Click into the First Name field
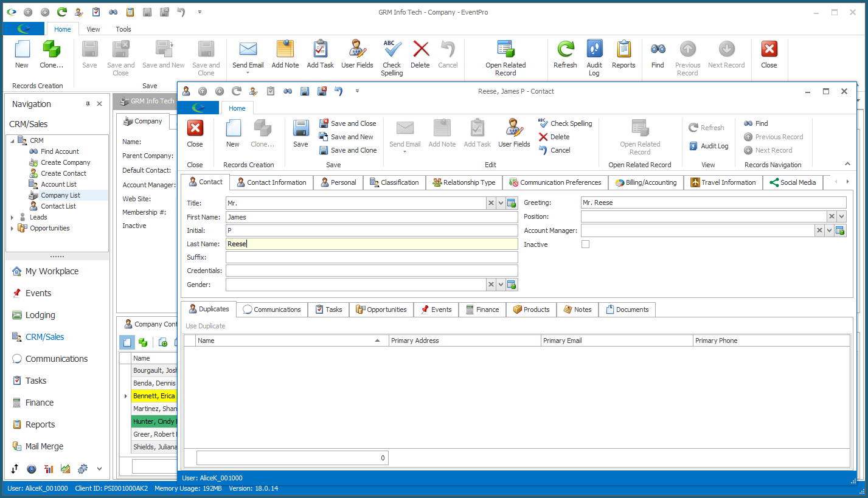Image resolution: width=868 pixels, height=498 pixels. pyautogui.click(x=372, y=216)
